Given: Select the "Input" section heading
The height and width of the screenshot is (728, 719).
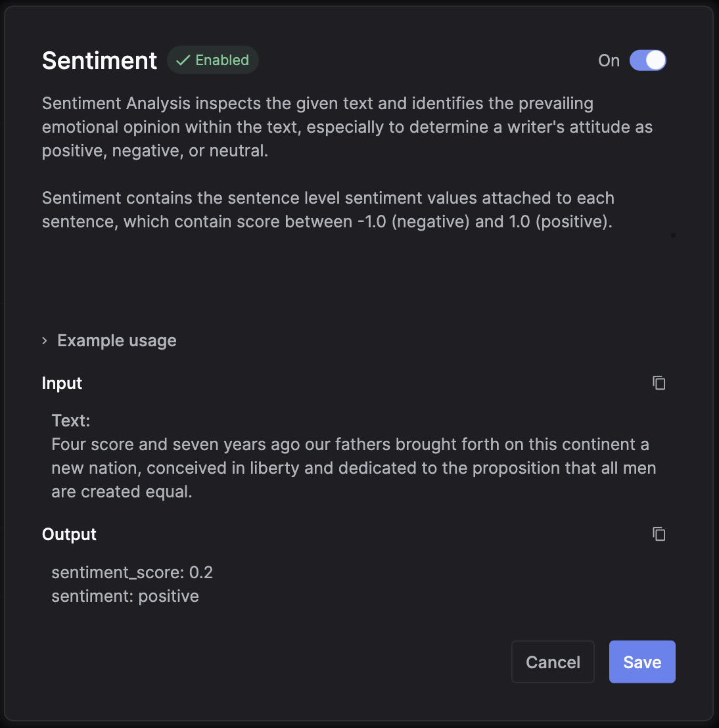Looking at the screenshot, I should (x=62, y=383).
